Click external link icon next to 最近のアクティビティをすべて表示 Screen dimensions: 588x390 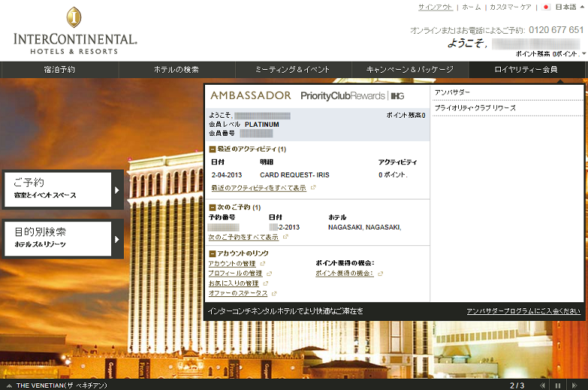tap(313, 187)
